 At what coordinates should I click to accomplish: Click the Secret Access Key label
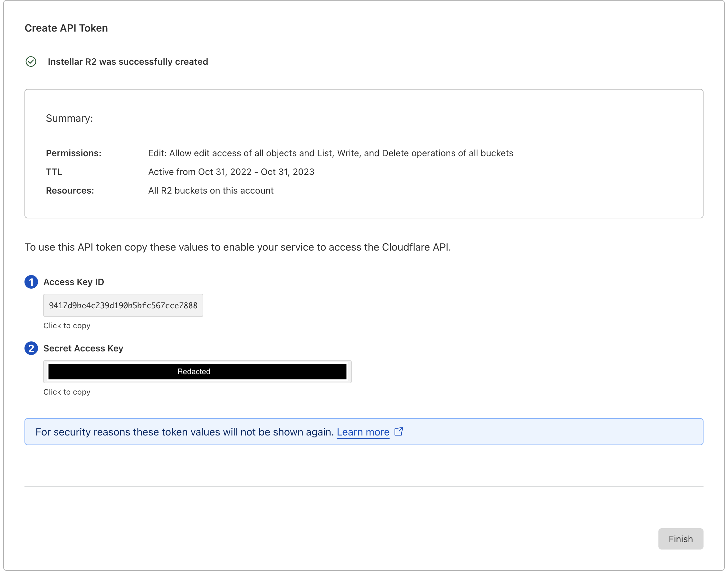(x=83, y=349)
